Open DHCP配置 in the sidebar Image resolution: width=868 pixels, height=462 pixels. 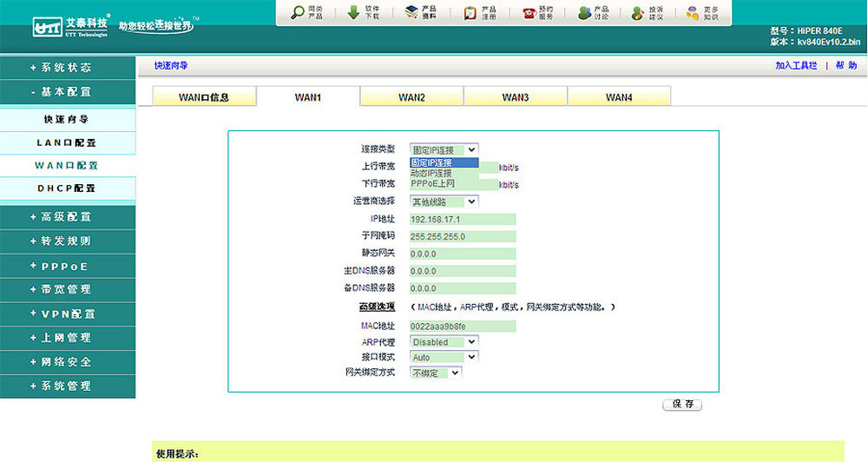(68, 188)
